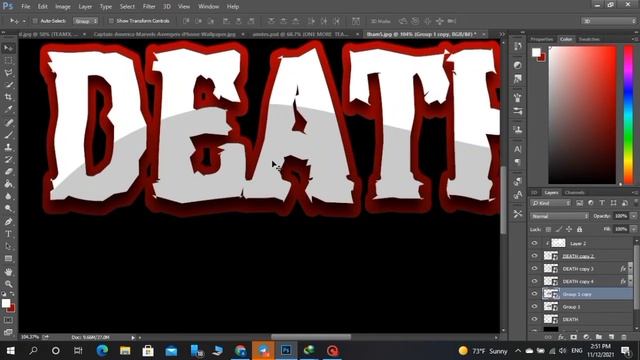The image size is (640, 360).
Task: Select the Zoom tool
Action: (8, 284)
